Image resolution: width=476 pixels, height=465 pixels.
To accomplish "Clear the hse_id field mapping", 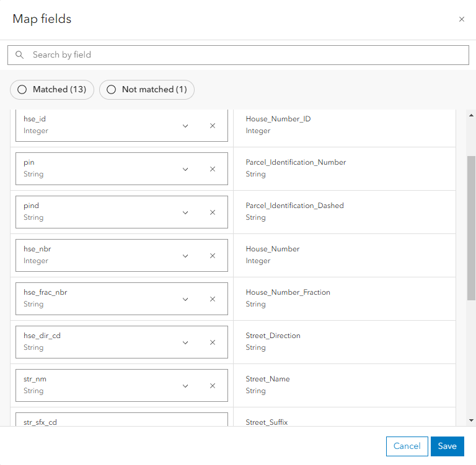I will point(213,126).
